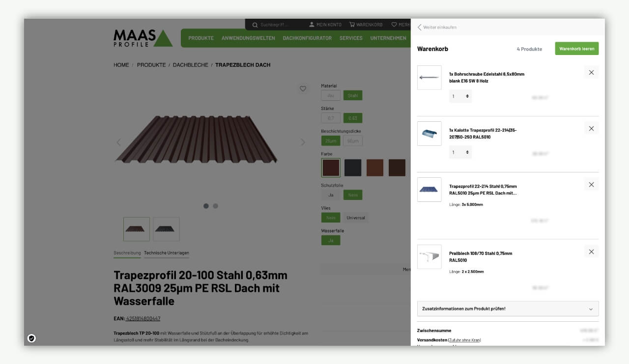Show next product image arrow
This screenshot has width=629, height=364.
303,142
